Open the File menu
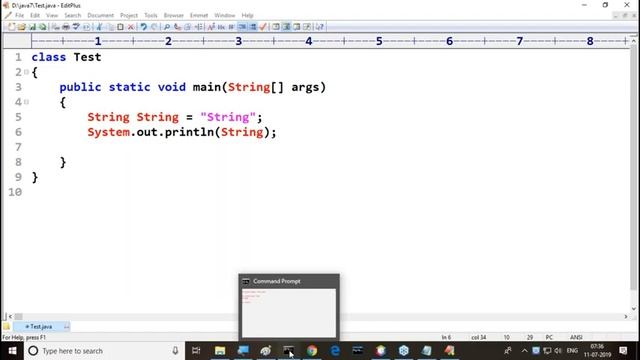The width and height of the screenshot is (640, 360). click(x=20, y=16)
